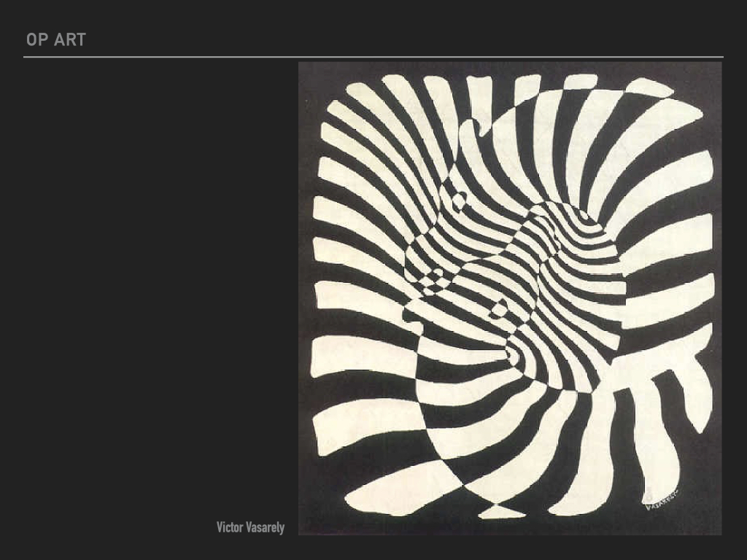747x560 pixels.
Task: Click the OP ART slide title
Action: coord(55,40)
